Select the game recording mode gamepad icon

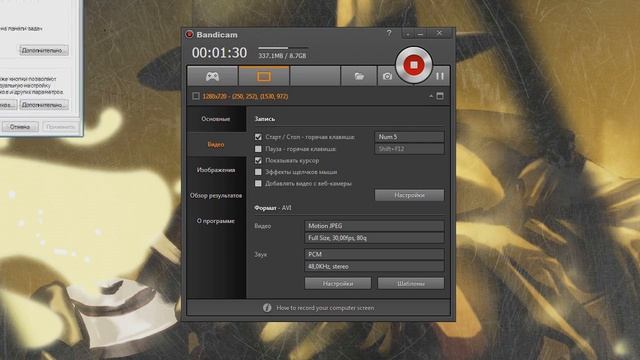coord(212,76)
